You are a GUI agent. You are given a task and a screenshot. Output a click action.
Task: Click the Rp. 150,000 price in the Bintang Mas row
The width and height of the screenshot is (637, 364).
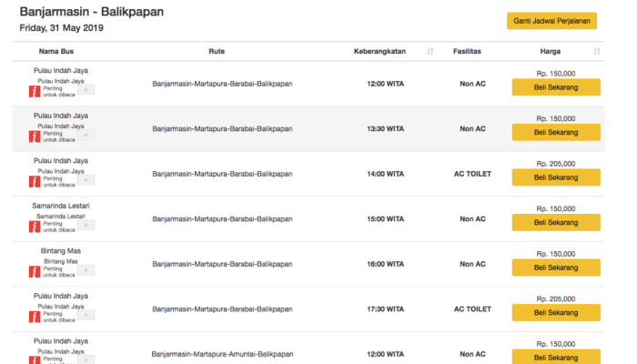(556, 254)
